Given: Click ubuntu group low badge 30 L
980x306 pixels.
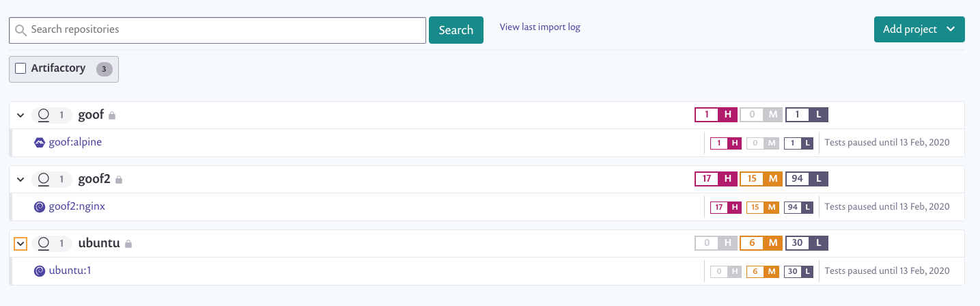Looking at the screenshot, I should (x=807, y=243).
